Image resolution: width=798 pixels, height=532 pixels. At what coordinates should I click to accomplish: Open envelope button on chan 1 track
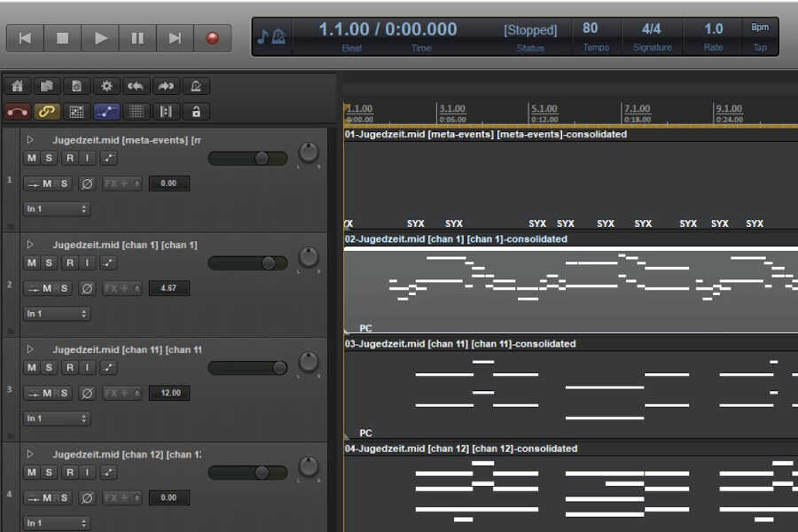tap(108, 262)
